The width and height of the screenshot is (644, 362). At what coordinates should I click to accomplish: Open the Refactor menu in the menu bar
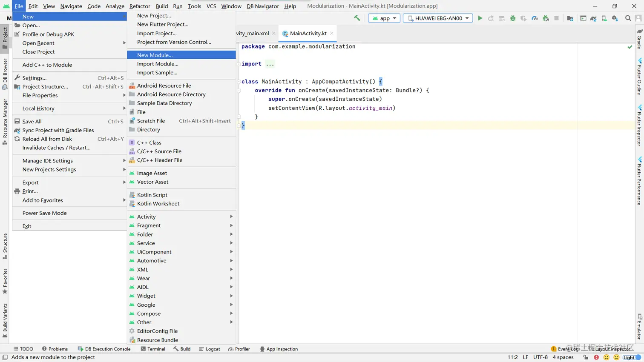140,6
